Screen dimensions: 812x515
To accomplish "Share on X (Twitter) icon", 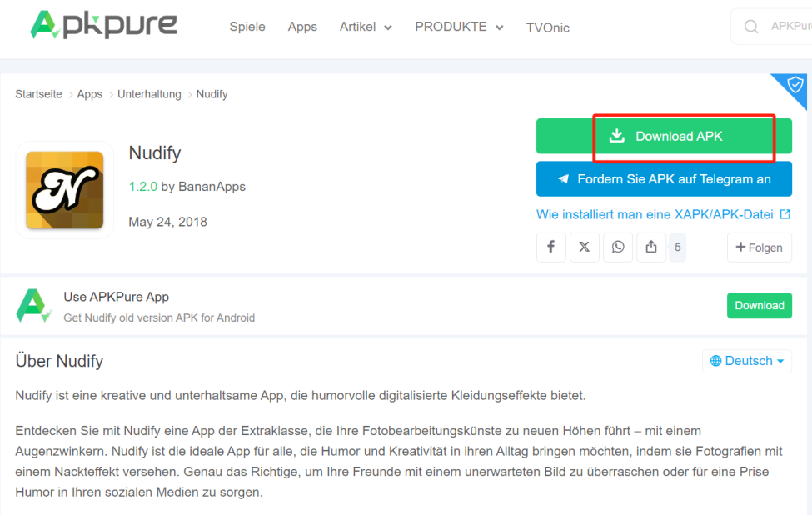I will click(584, 247).
